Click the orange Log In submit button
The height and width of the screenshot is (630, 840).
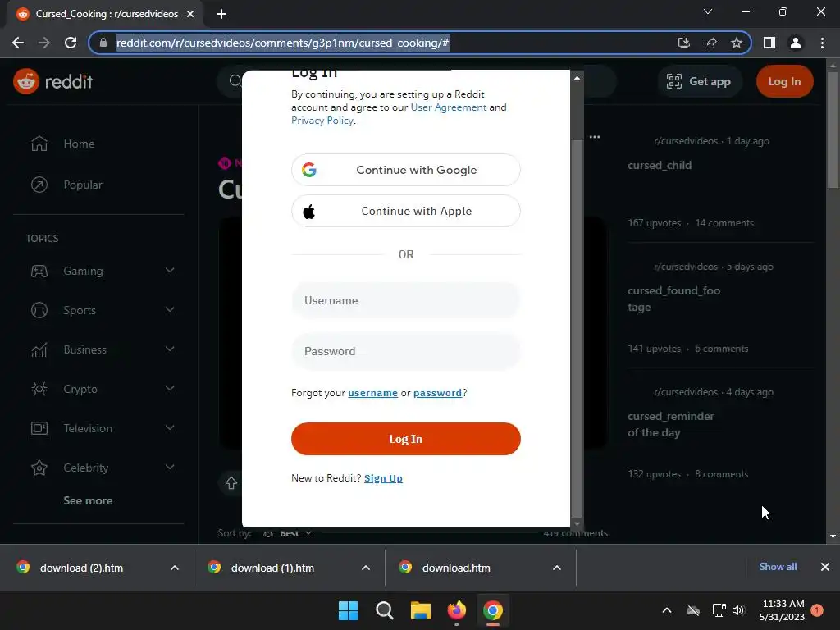click(x=405, y=439)
